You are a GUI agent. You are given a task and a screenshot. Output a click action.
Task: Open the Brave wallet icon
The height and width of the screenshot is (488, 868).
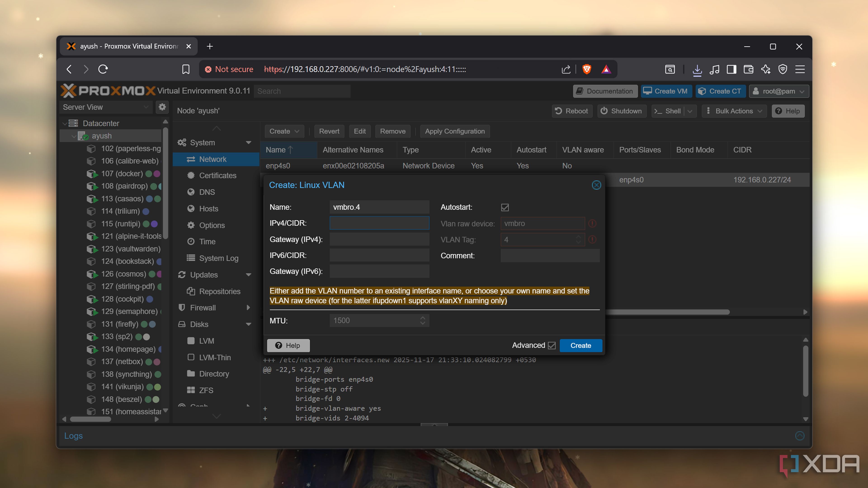[x=748, y=69]
